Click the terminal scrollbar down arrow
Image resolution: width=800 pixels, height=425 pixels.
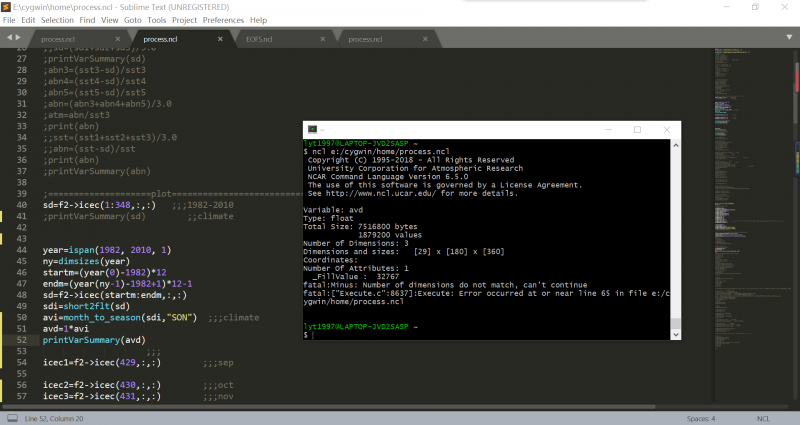(674, 335)
